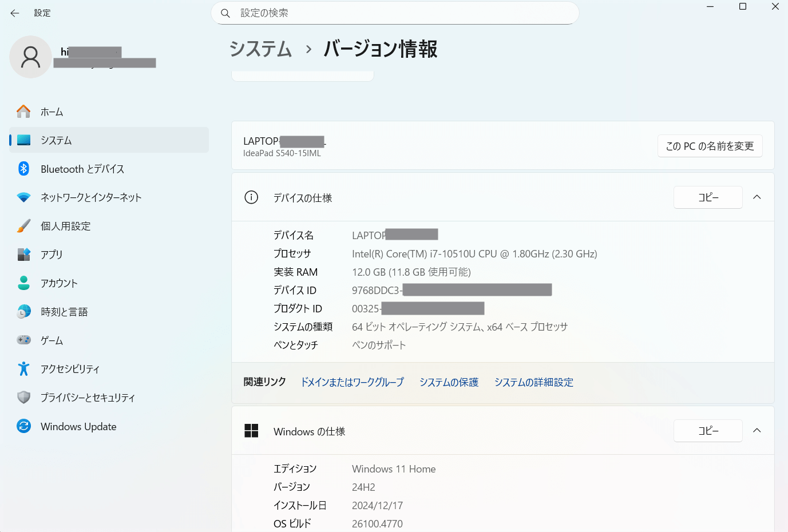The height and width of the screenshot is (532, 788).
Task: Copy the device specifications
Action: (708, 197)
